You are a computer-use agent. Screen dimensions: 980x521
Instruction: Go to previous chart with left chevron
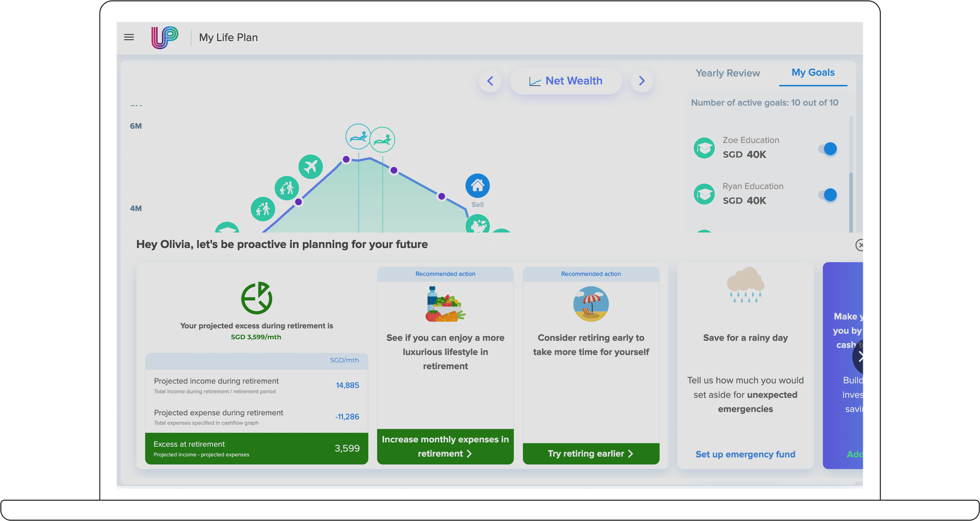490,81
